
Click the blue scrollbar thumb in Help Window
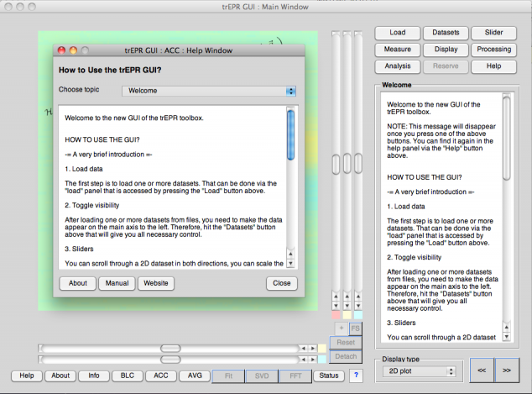click(x=291, y=135)
